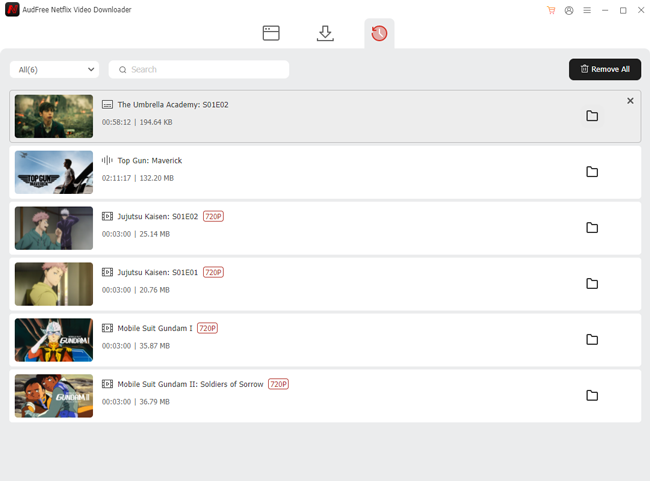Click the video icon beside Mobile Suit Gundam II

coord(107,384)
